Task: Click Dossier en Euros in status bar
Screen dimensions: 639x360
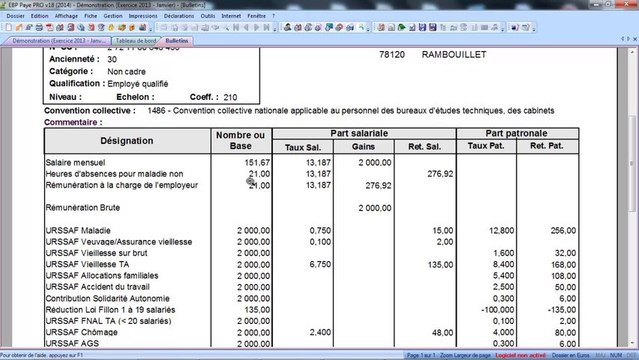Action: [571, 355]
